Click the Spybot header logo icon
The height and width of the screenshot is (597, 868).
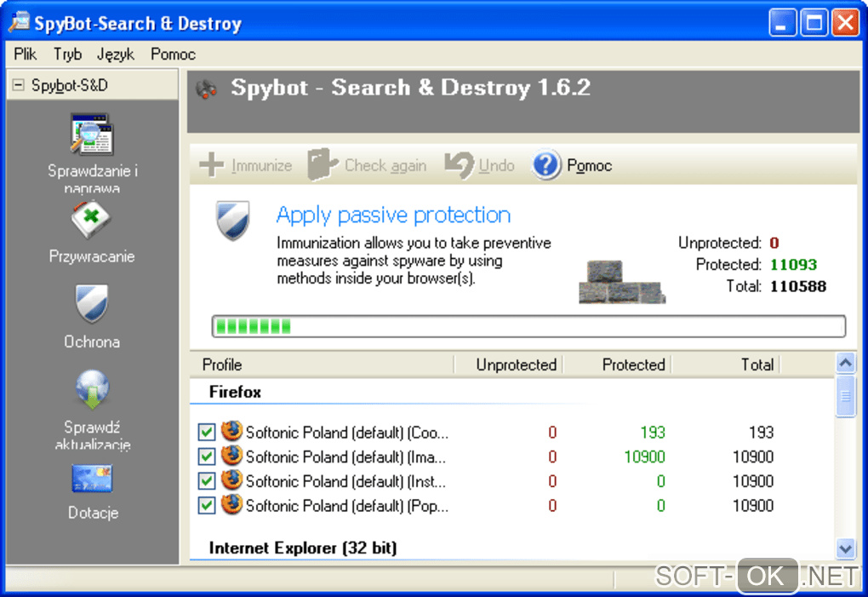(x=207, y=89)
